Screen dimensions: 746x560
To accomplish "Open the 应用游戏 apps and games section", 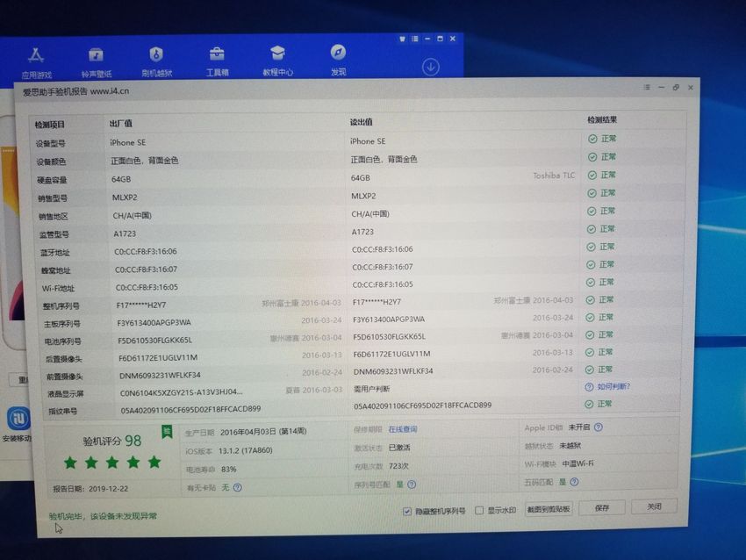I will [x=36, y=62].
